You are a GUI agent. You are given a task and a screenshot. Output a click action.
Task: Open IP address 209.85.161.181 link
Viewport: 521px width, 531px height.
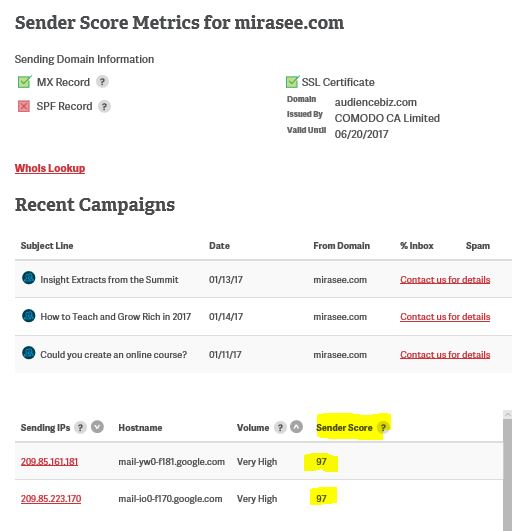tap(49, 462)
